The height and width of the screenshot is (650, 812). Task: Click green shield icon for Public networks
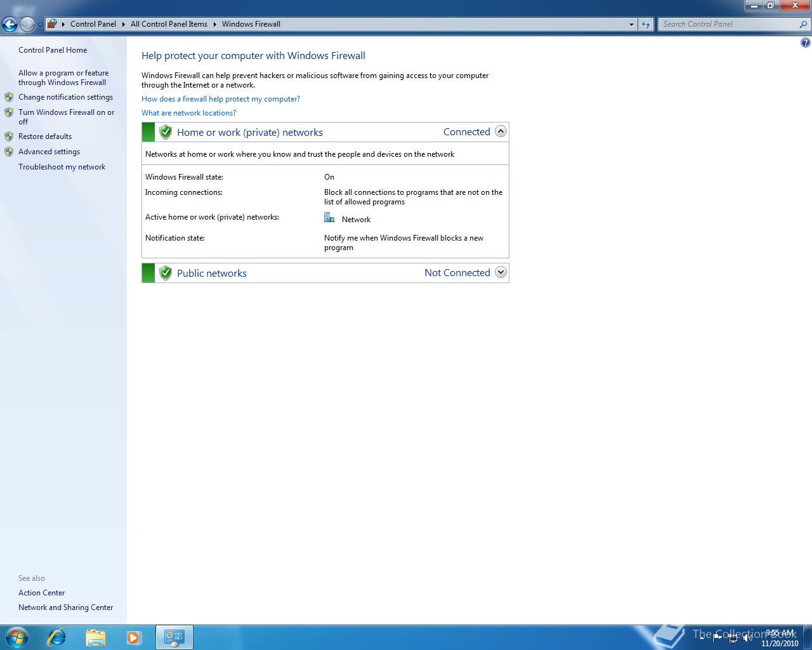click(166, 273)
